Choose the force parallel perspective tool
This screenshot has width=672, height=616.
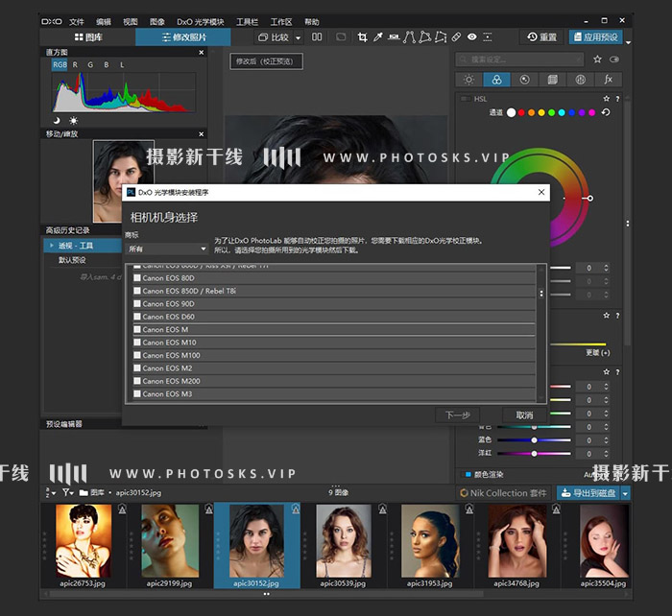coord(409,37)
